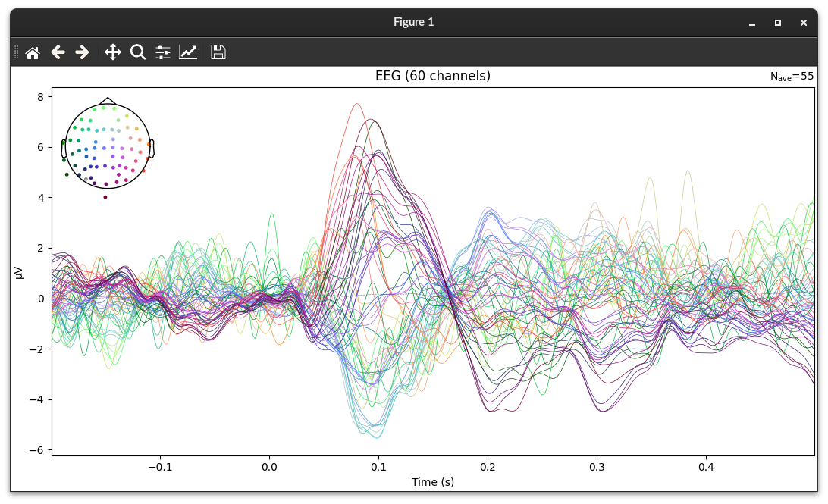Maximize the Figure 1 window
The height and width of the screenshot is (504, 828).
point(776,22)
